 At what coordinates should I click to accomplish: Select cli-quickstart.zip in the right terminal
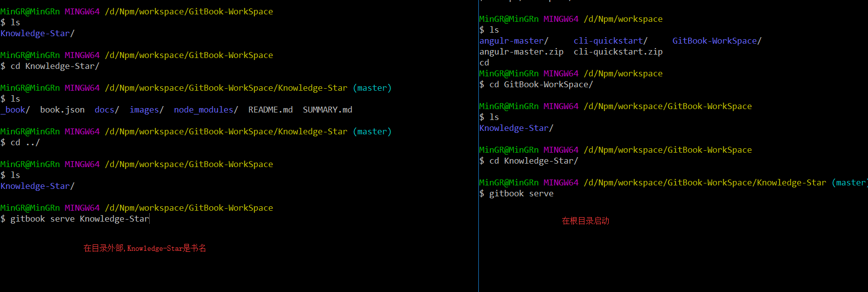tap(618, 52)
